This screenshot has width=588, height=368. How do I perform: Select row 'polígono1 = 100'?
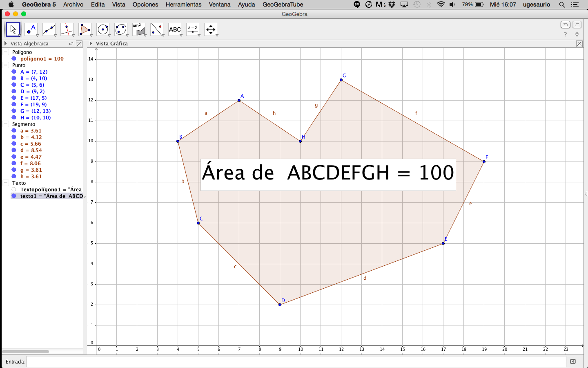(x=42, y=59)
